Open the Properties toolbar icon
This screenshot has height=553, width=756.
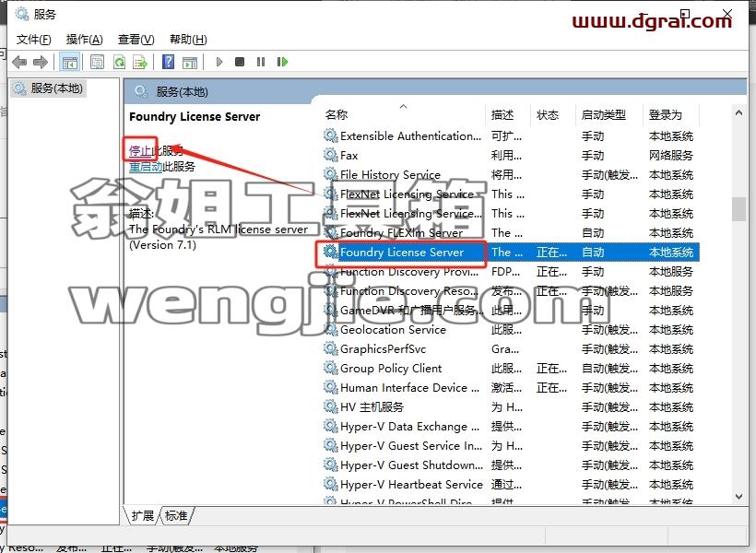pos(98,62)
